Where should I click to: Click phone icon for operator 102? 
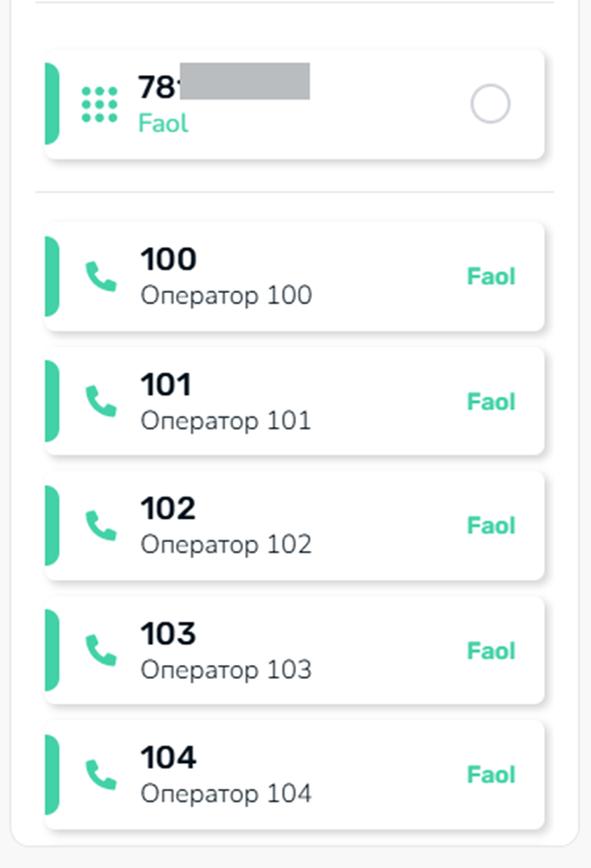(x=101, y=525)
